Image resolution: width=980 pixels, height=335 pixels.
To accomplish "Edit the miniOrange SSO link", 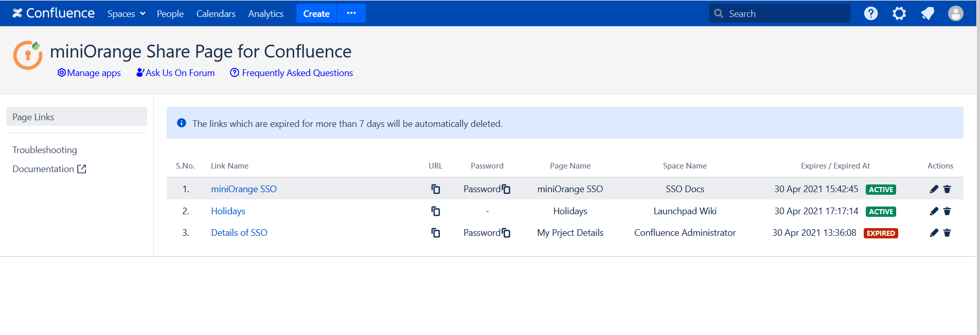I will (934, 189).
